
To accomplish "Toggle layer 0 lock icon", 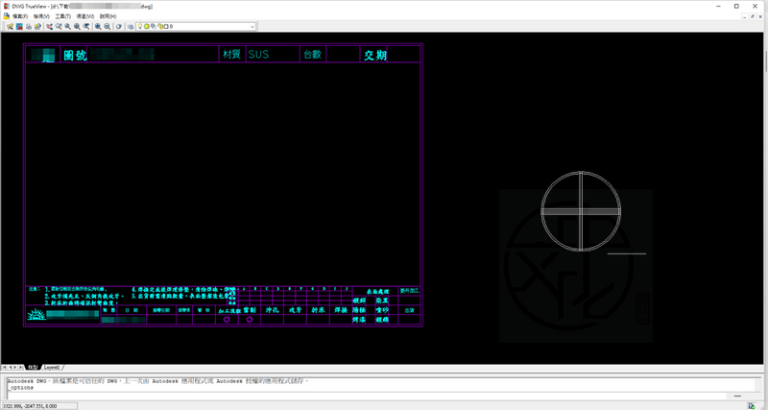I will (160, 26).
